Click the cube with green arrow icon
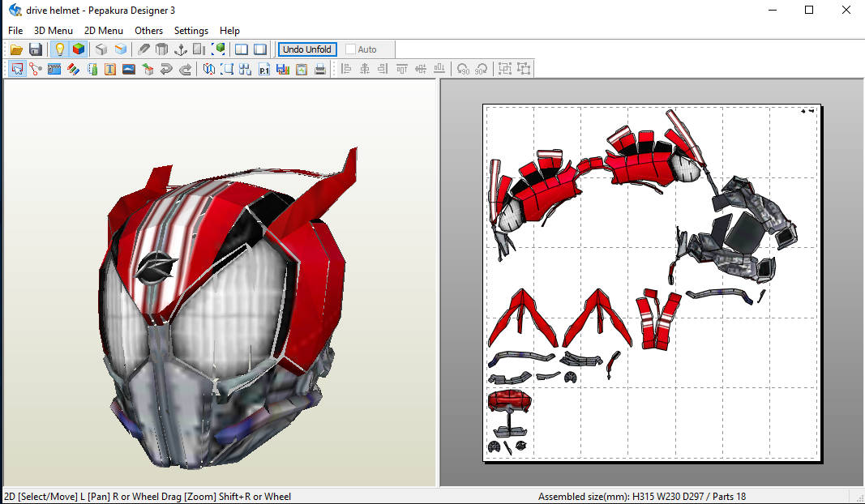 [148, 69]
